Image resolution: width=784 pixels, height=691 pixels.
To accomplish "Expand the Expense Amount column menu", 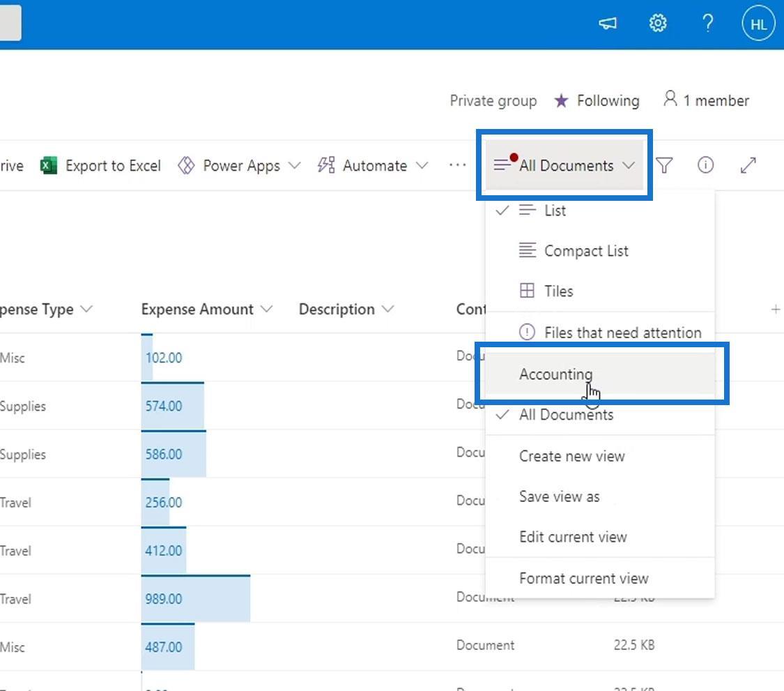I will coord(266,309).
